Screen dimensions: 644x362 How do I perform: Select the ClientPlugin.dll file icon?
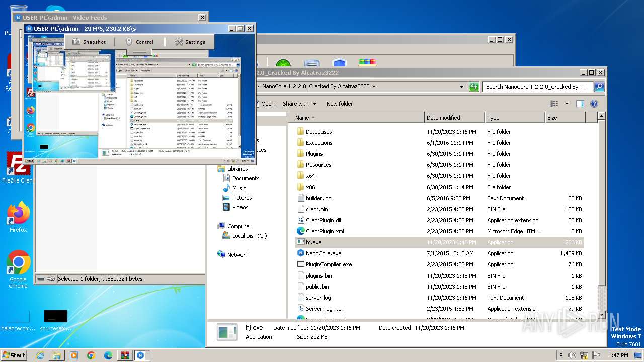301,220
